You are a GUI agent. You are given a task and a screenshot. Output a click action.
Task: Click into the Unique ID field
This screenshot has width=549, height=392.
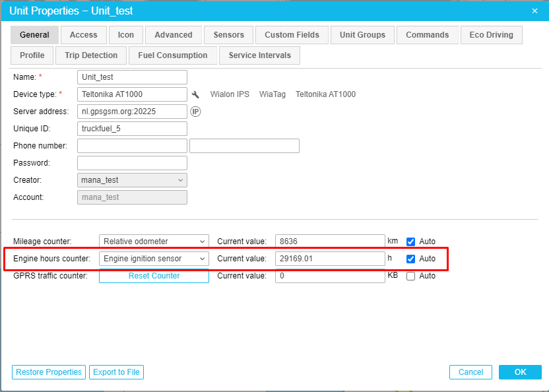pos(132,129)
